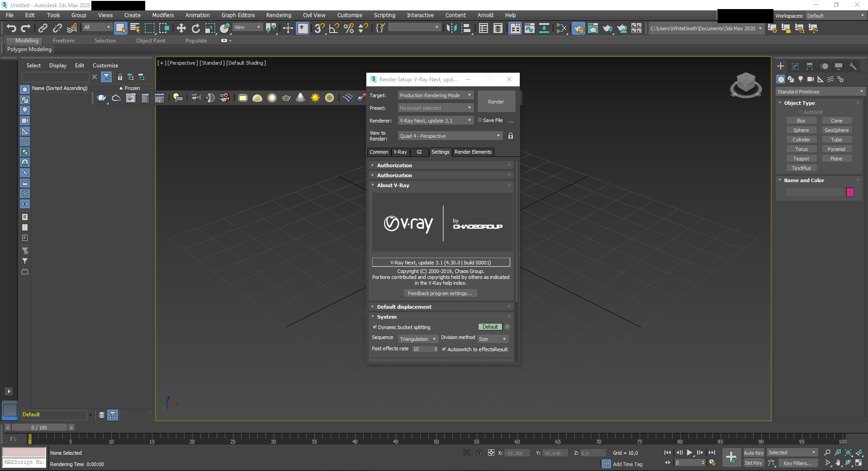Click the Render Production teapot icon
Screen dimensions: 868x471
click(607, 28)
